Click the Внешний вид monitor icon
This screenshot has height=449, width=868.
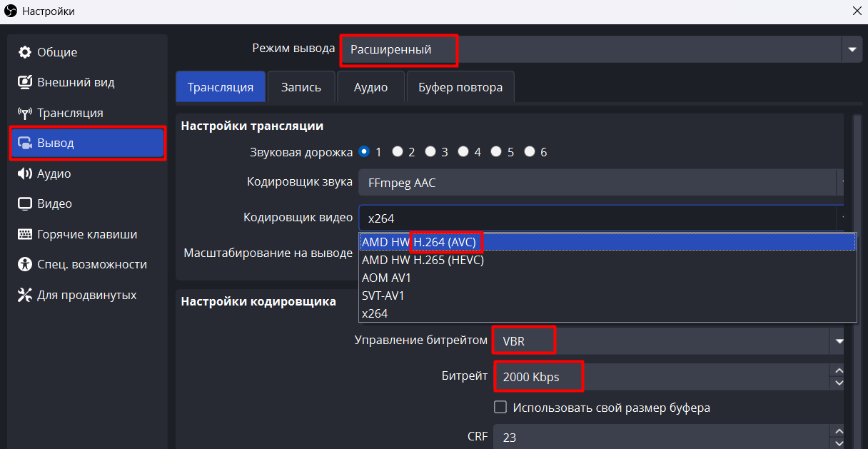pyautogui.click(x=25, y=82)
